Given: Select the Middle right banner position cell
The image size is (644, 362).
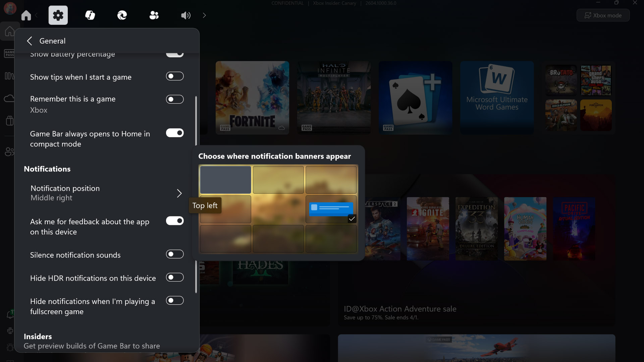Looking at the screenshot, I should coord(331,209).
